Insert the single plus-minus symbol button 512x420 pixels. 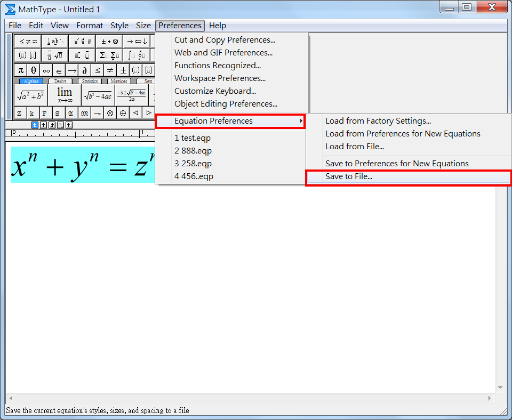click(123, 70)
